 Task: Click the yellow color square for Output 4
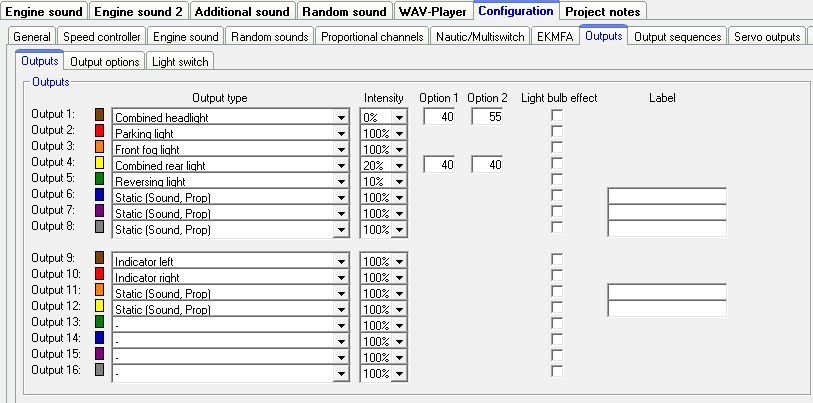coord(99,163)
